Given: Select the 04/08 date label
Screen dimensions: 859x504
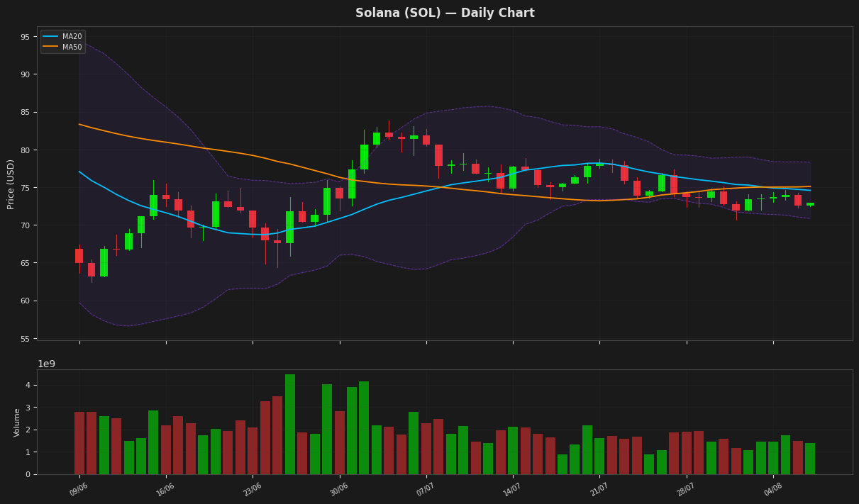Looking at the screenshot, I should pyautogui.click(x=772, y=490).
